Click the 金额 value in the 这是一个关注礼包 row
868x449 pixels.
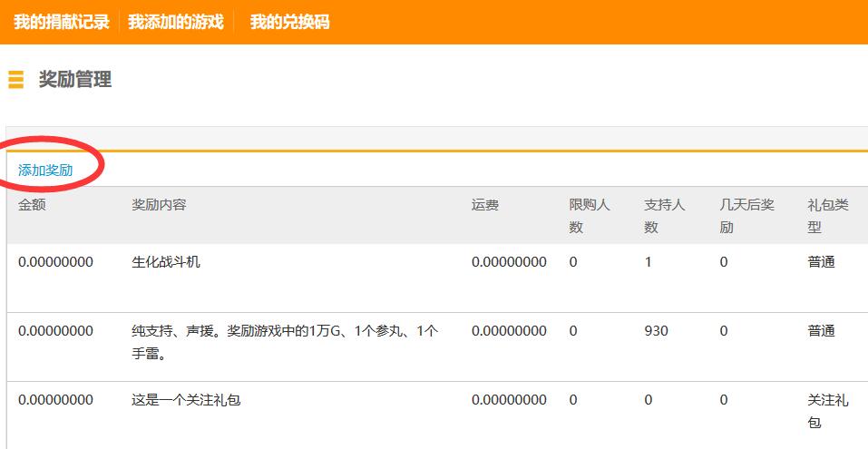click(55, 400)
